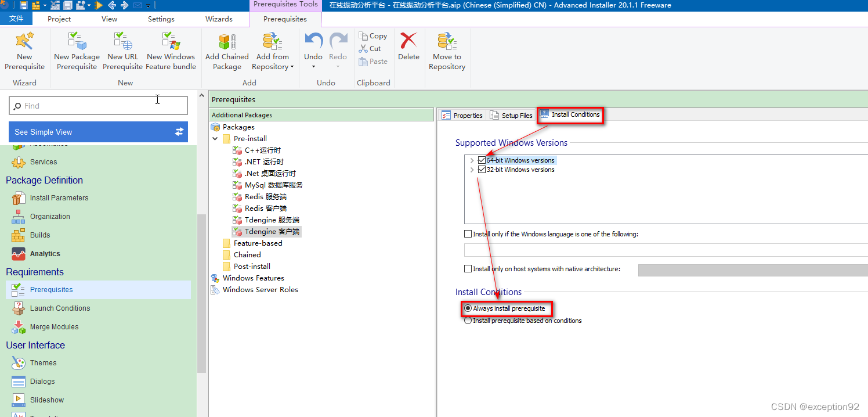
Task: Open the Properties tab
Action: coord(462,115)
